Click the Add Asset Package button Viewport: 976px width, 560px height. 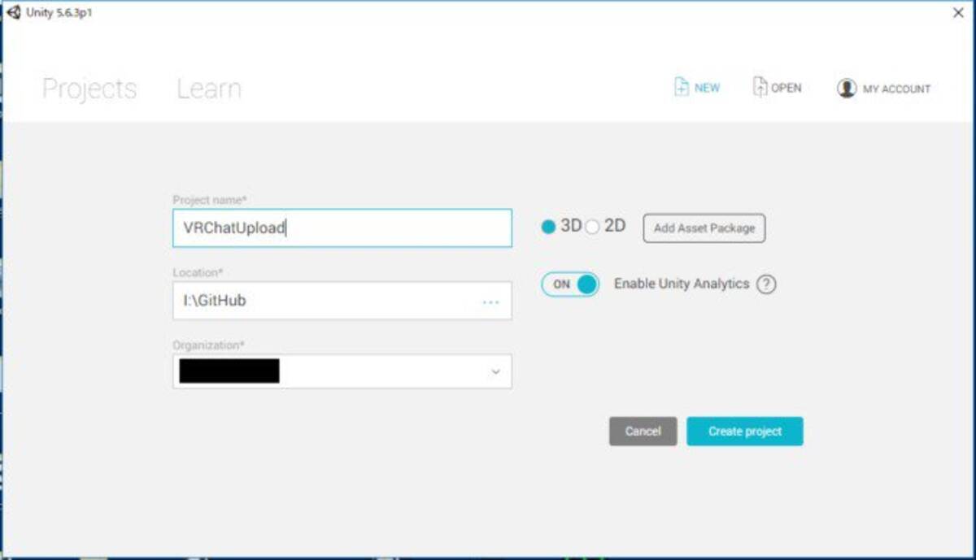(x=704, y=228)
